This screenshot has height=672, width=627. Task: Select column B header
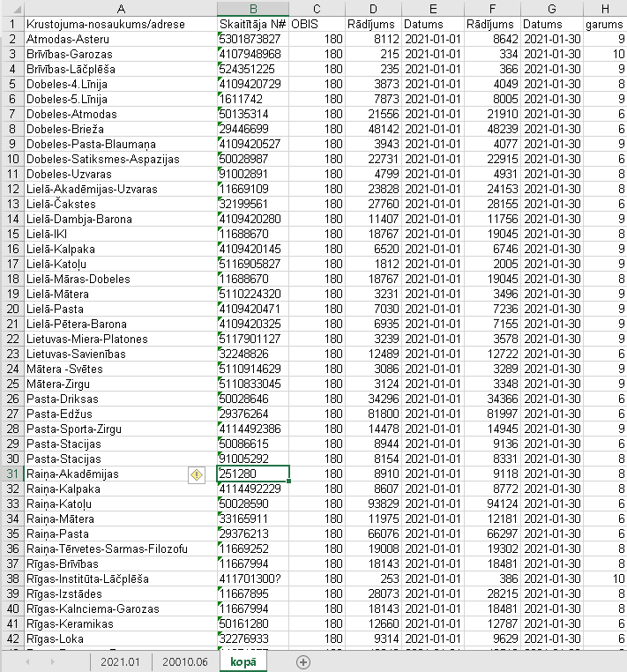tap(252, 8)
